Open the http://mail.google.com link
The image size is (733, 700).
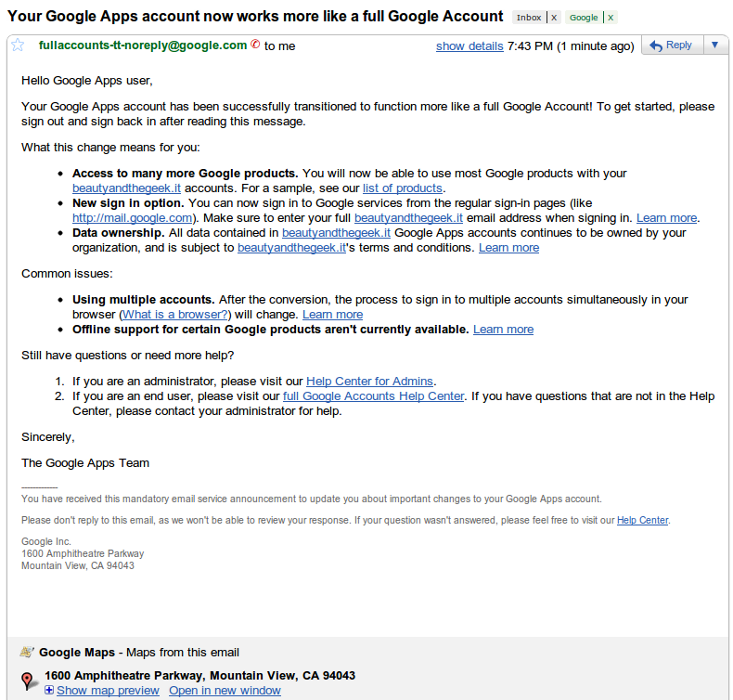click(x=132, y=218)
